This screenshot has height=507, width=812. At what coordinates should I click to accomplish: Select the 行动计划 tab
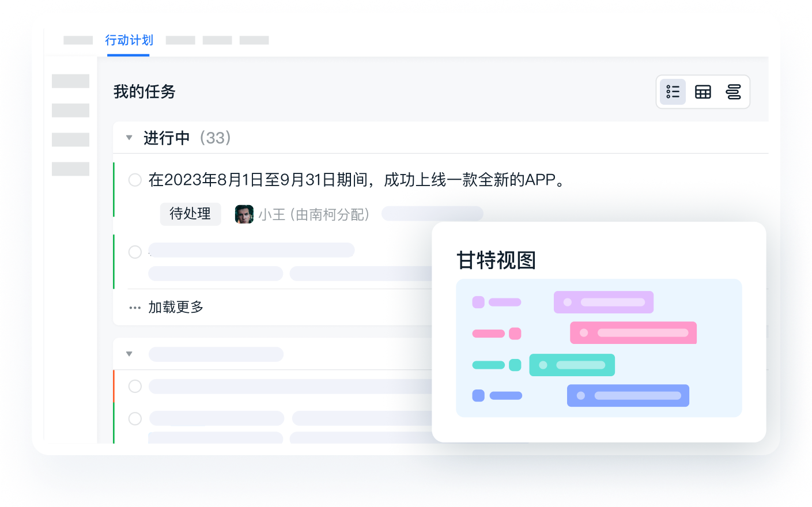(x=129, y=40)
